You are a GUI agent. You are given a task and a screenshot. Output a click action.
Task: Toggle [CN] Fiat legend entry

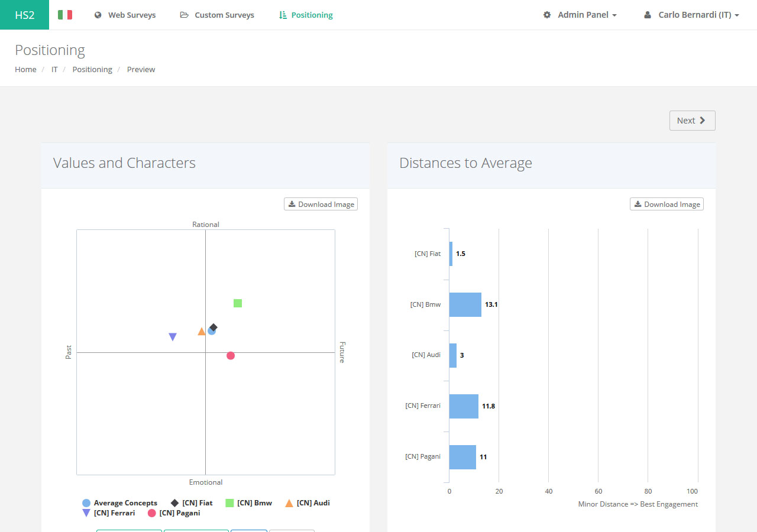tap(192, 503)
